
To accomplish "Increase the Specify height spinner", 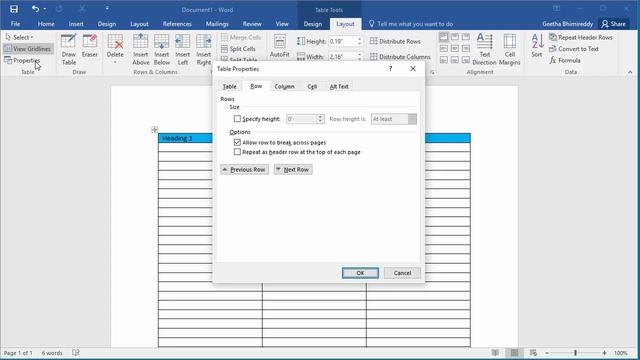I will [x=320, y=116].
